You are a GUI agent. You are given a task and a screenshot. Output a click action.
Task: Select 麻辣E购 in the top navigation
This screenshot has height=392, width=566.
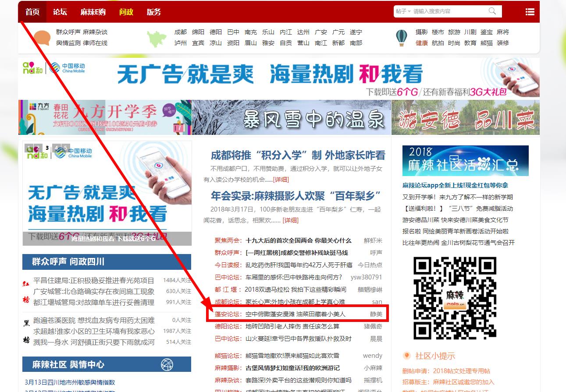pos(93,12)
